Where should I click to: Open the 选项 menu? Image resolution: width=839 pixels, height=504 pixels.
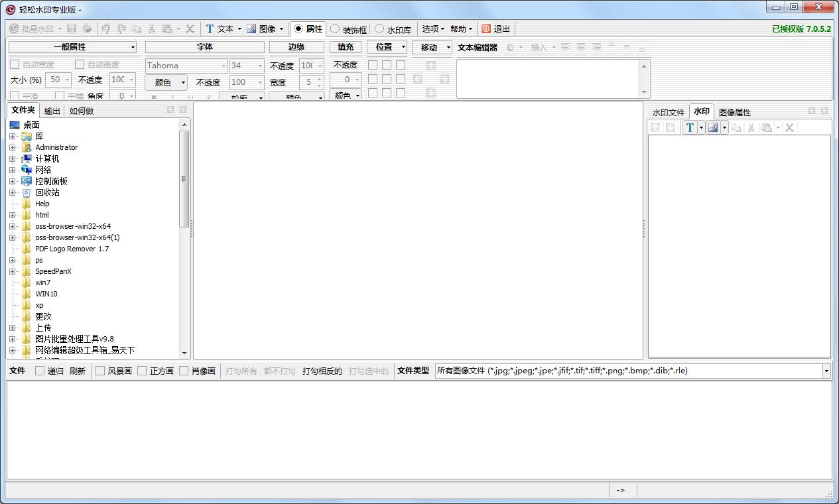tap(433, 29)
